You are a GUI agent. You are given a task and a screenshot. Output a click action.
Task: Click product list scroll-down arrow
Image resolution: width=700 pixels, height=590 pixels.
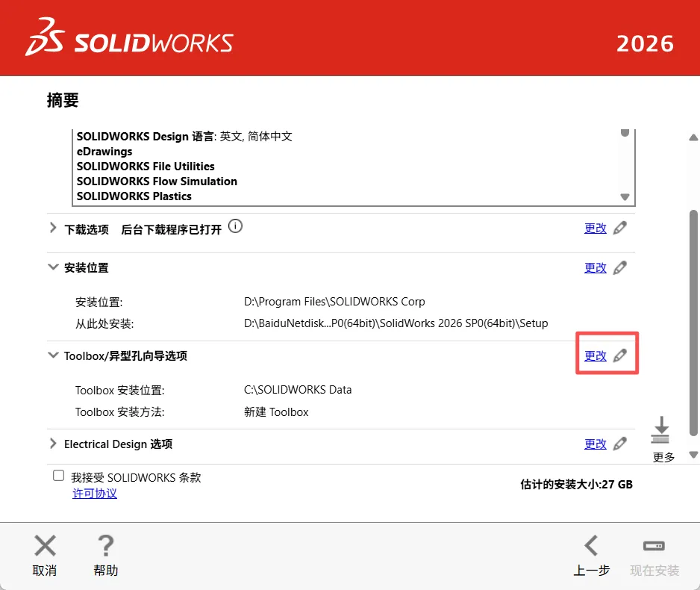click(625, 197)
